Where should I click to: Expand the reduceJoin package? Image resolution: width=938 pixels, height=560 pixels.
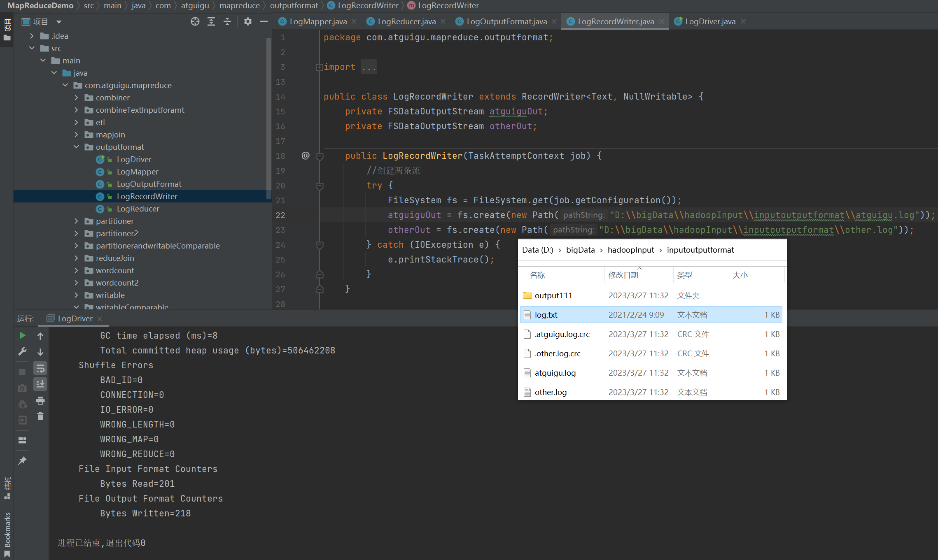pos(76,258)
